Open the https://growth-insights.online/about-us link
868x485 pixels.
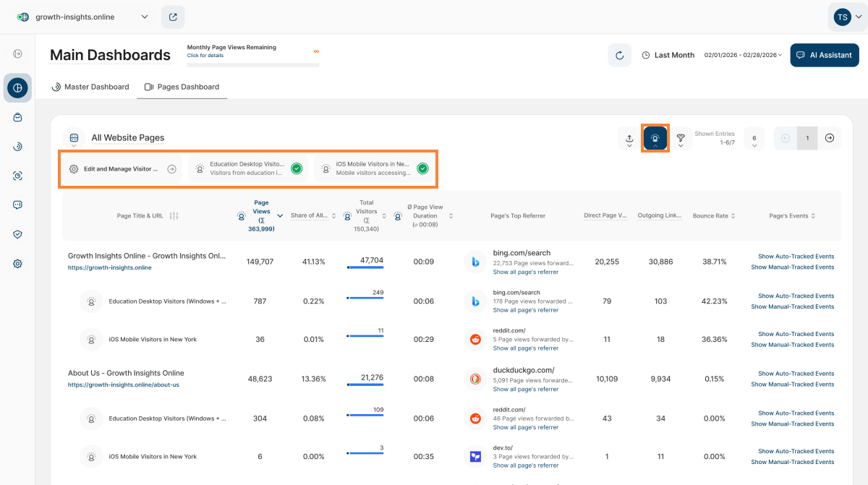(x=123, y=385)
